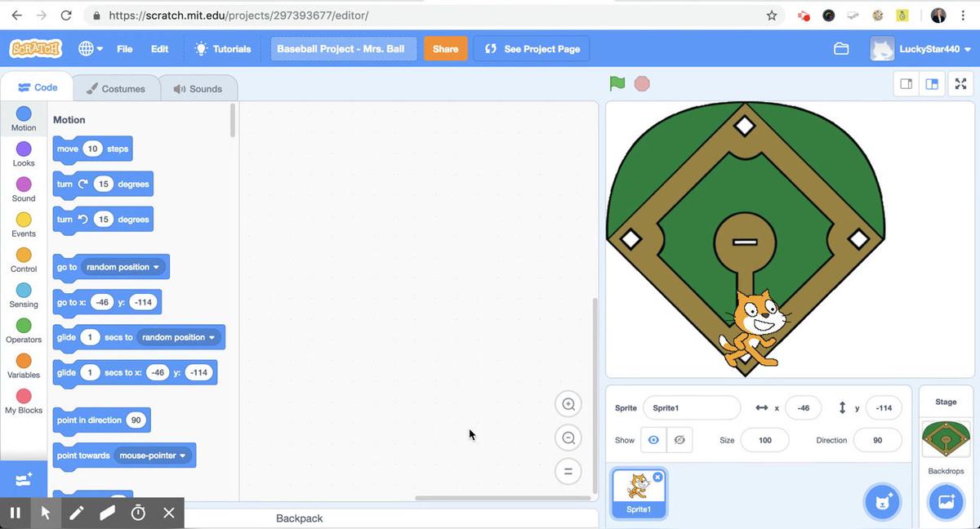Switch to the Costumes tab
The width and height of the screenshot is (980, 529).
tap(116, 89)
